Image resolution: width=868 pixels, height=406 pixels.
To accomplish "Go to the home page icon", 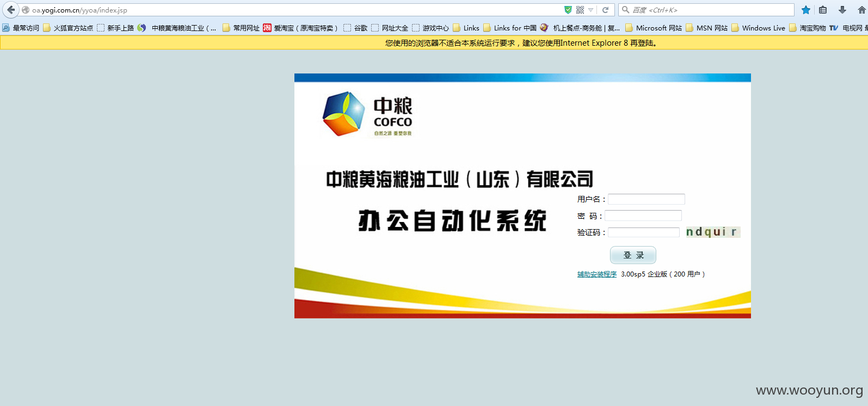I will coord(862,10).
